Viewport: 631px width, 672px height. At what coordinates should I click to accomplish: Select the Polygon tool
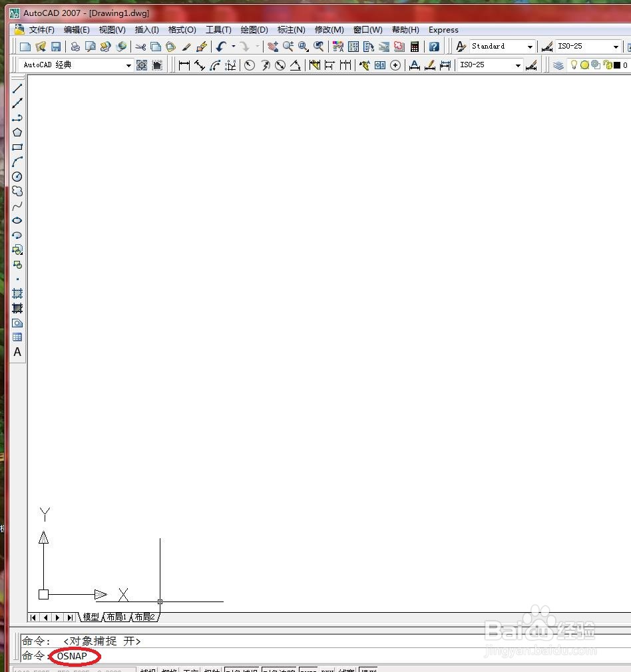[17, 132]
